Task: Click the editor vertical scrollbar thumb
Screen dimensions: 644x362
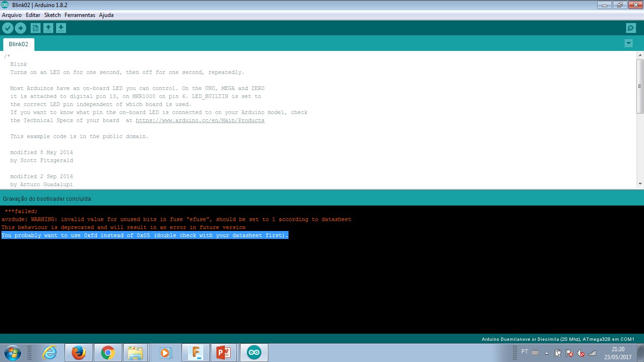Action: 640,86
